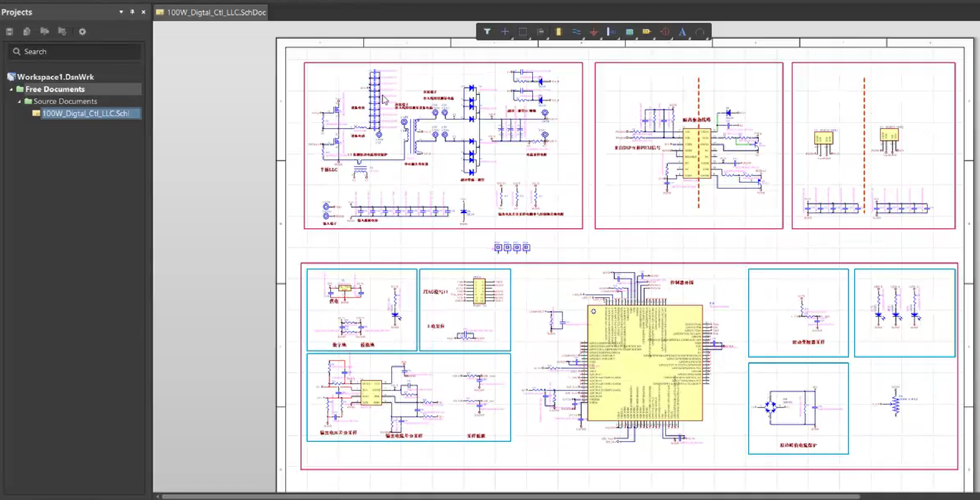
Task: Select the Place Text String tool
Action: [x=682, y=32]
